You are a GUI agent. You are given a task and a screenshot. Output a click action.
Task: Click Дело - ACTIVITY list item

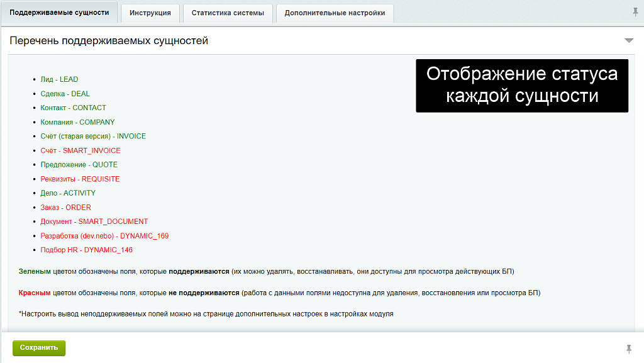click(x=68, y=193)
